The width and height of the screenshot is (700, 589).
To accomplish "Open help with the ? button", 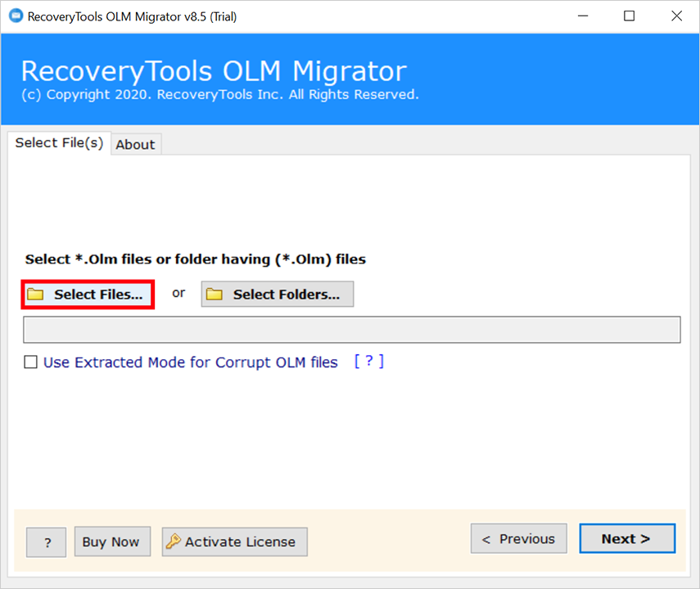I will click(x=47, y=542).
